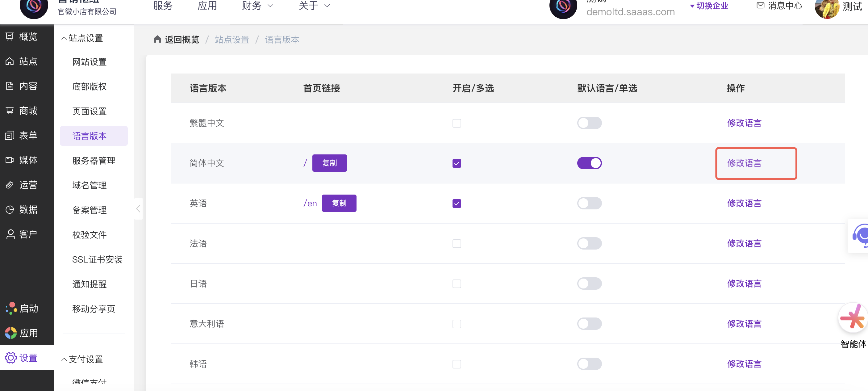The height and width of the screenshot is (391, 868).
Task: Open 域名管理 in the settings menu
Action: click(89, 185)
